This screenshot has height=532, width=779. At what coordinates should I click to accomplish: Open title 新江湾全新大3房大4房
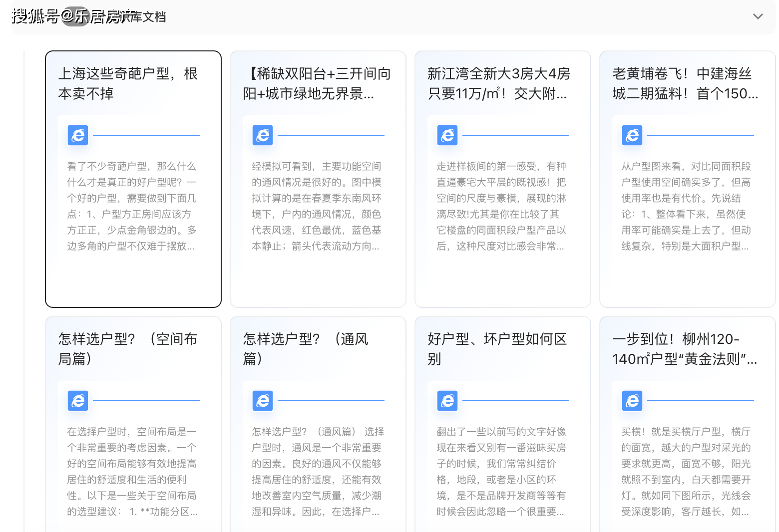[x=498, y=83]
